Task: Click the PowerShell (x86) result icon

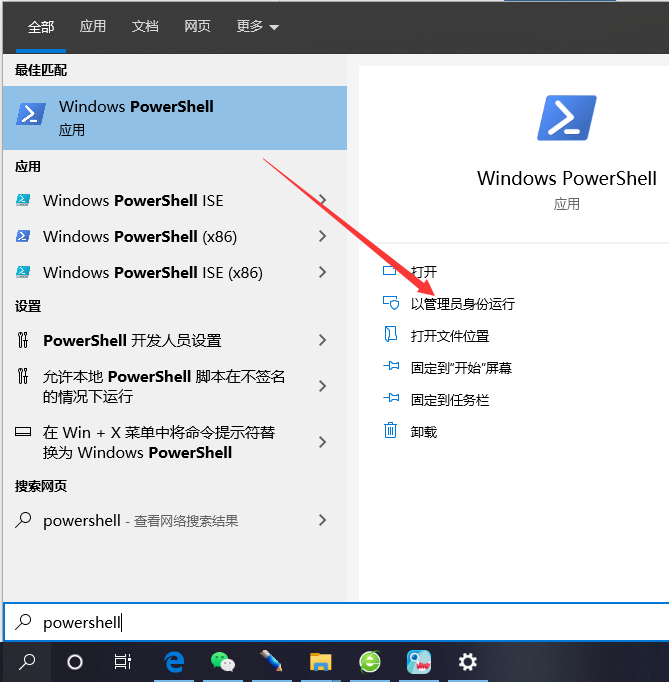Action: pos(23,236)
